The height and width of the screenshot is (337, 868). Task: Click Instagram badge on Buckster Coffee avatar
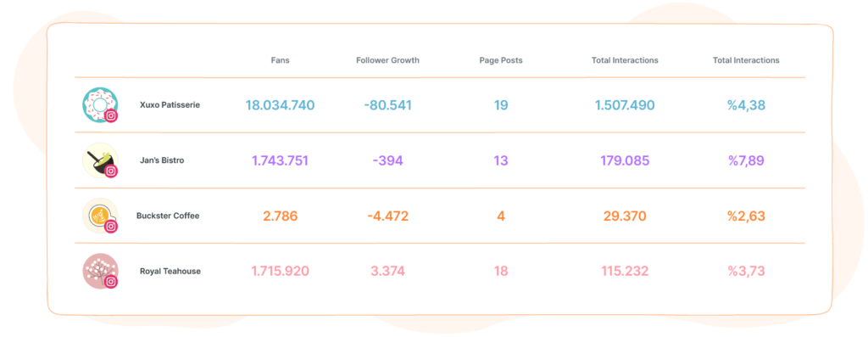click(x=111, y=227)
